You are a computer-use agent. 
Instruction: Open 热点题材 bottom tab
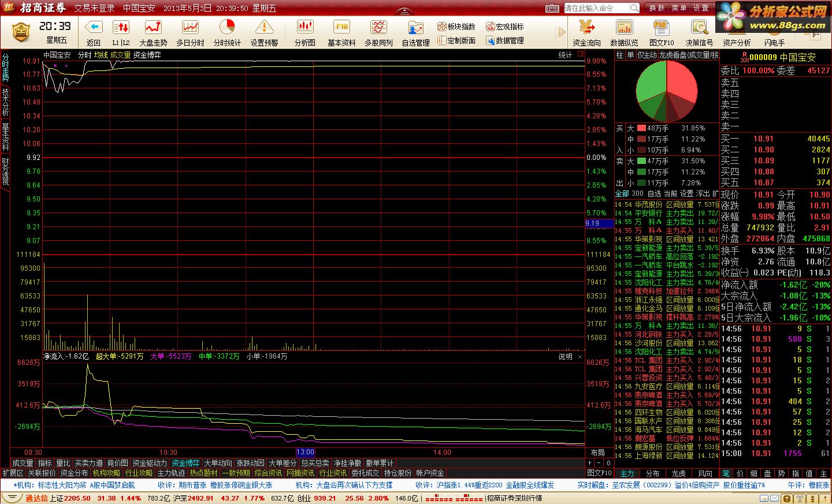click(x=203, y=473)
